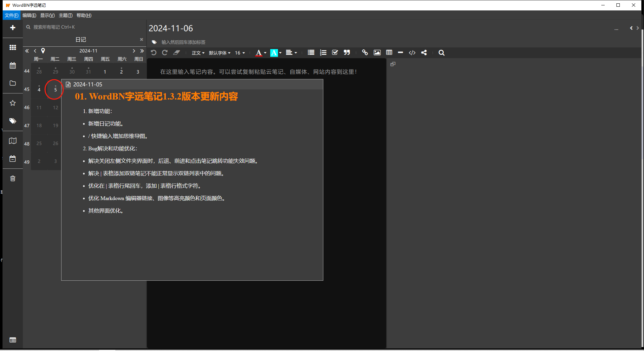Go to previous year double arrow
This screenshot has height=351, width=644.
pyautogui.click(x=27, y=51)
